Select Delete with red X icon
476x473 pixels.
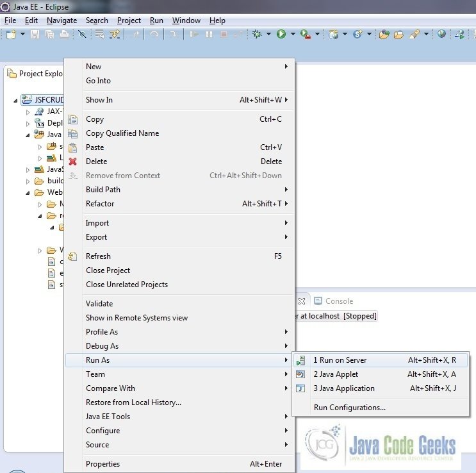(180, 162)
